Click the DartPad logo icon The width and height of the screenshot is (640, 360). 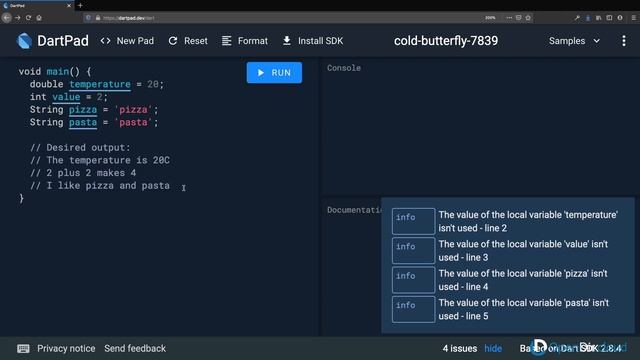point(24,41)
